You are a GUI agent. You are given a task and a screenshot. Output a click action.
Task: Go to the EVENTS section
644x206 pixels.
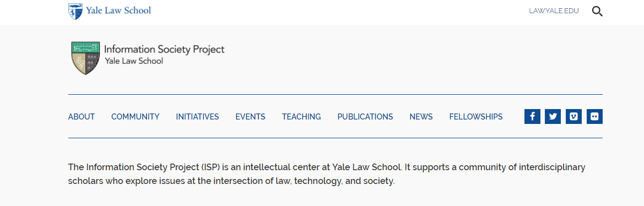click(x=250, y=117)
